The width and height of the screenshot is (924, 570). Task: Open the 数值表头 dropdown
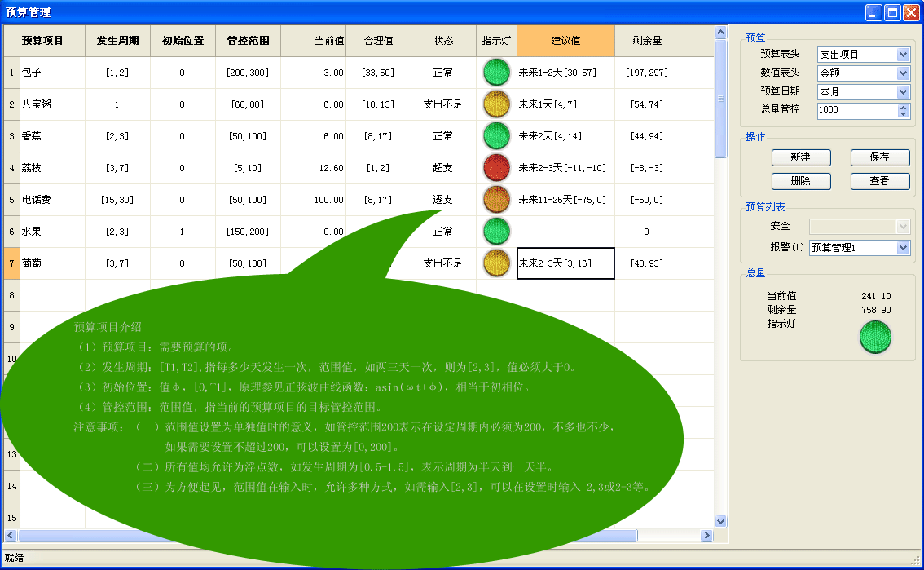tap(903, 73)
